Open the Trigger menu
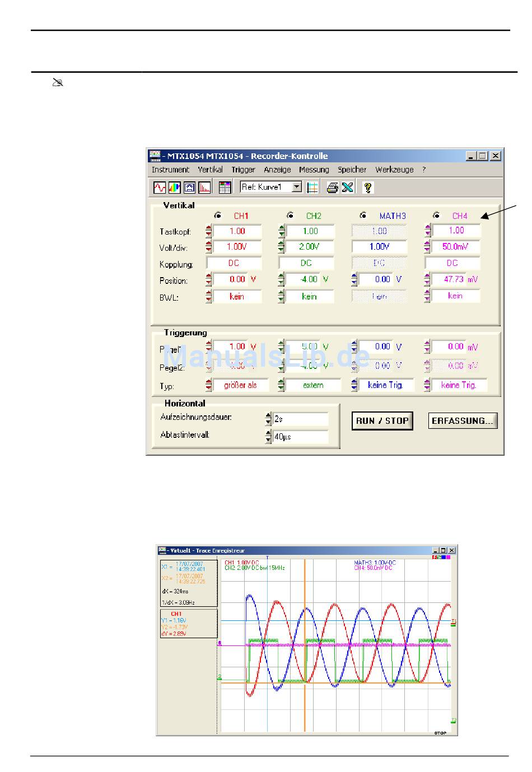Image resolution: width=532 pixels, height=772 pixels. coord(243,170)
